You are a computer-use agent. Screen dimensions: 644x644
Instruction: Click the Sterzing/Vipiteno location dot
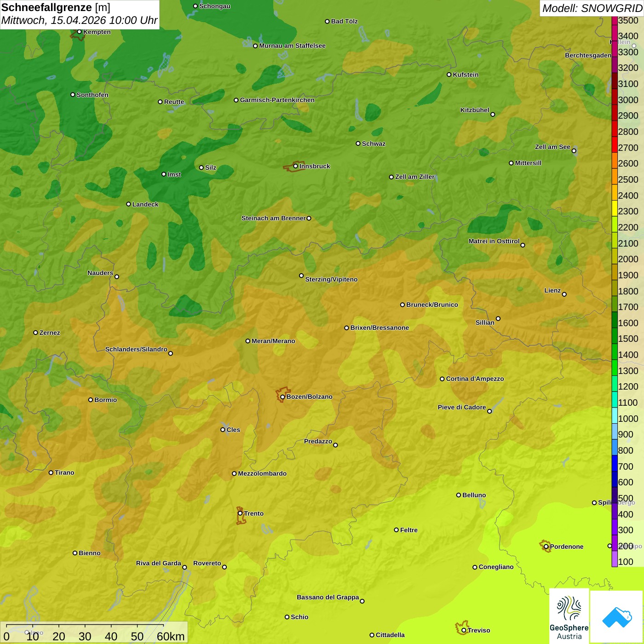(x=301, y=276)
